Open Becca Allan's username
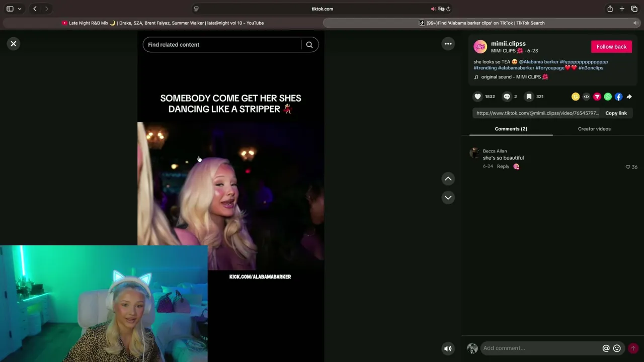The image size is (644, 362). tap(495, 151)
